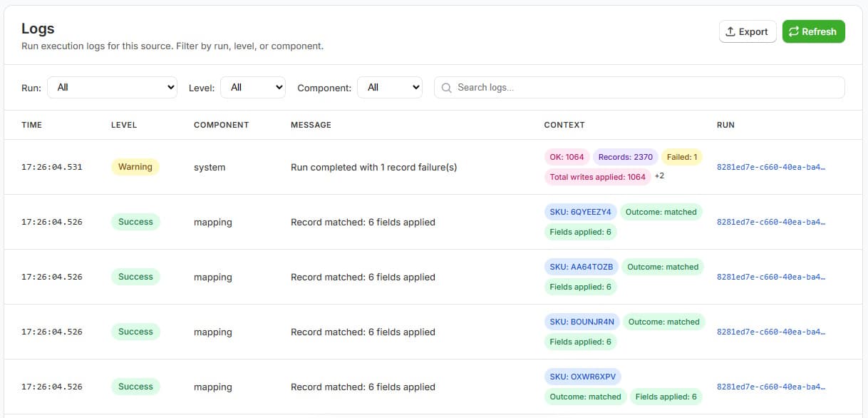Open run link in BOUNJR4N row

coord(771,332)
